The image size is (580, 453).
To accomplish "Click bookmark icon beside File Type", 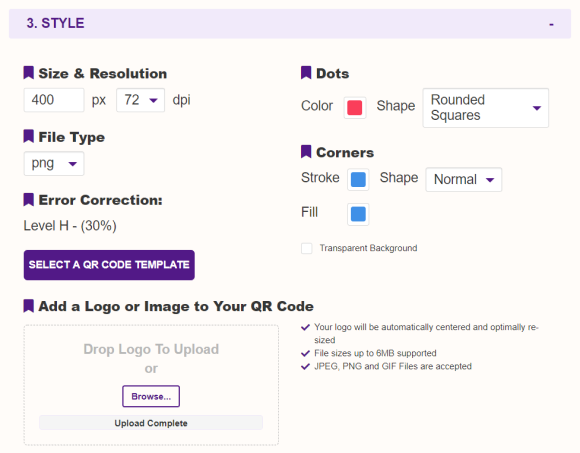I will (28, 136).
